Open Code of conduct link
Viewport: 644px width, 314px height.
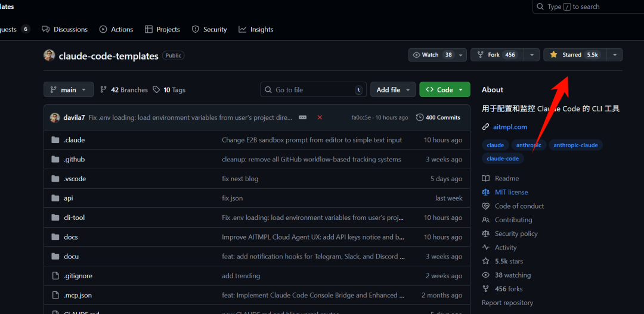pyautogui.click(x=519, y=206)
